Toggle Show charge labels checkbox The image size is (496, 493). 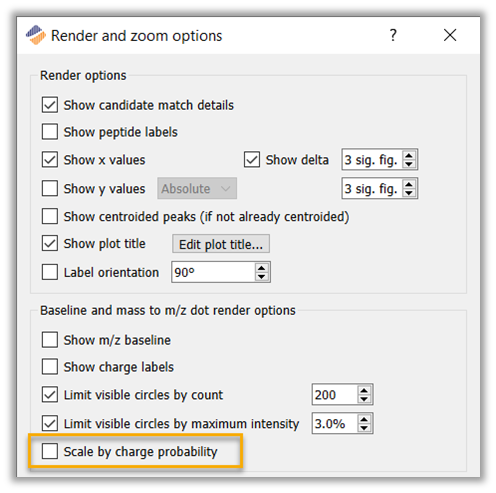tap(50, 367)
